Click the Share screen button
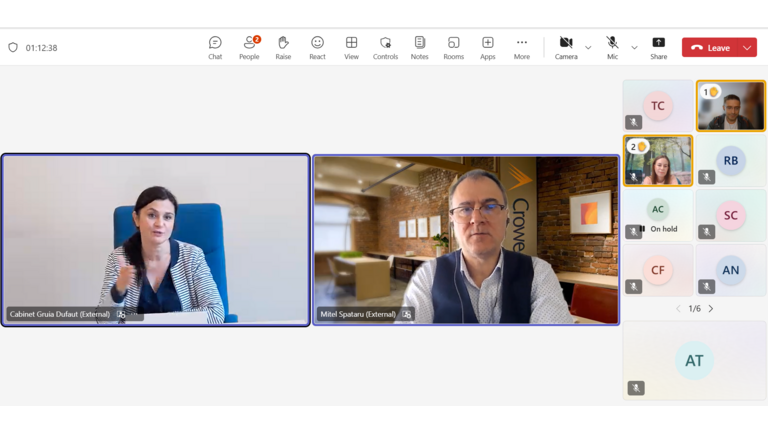768x432 pixels. pos(658,47)
